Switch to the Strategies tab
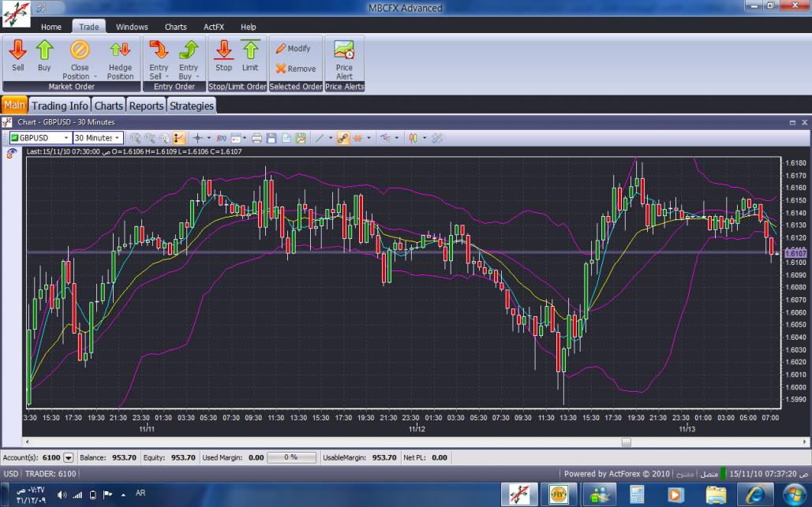Image resolution: width=812 pixels, height=507 pixels. (192, 106)
